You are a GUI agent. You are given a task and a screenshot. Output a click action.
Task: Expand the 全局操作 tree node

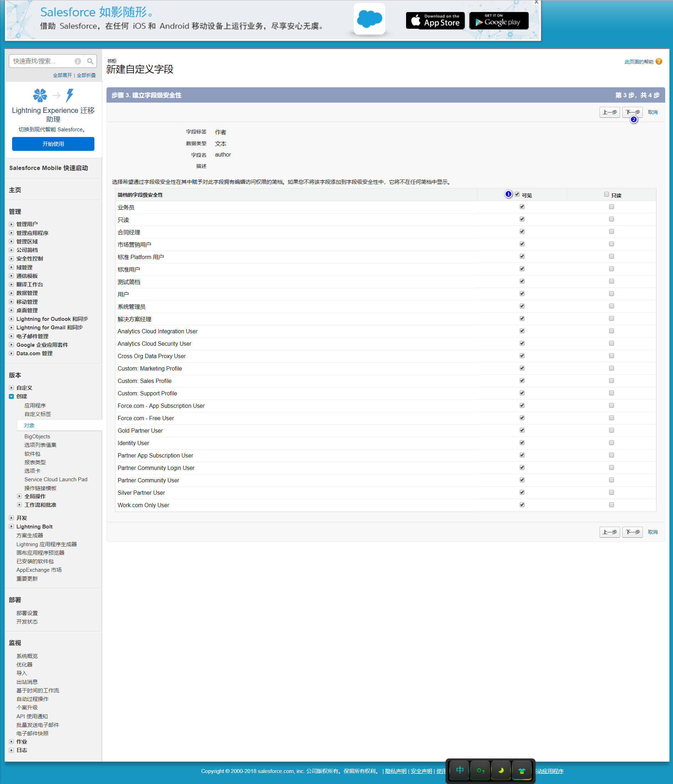[19, 496]
